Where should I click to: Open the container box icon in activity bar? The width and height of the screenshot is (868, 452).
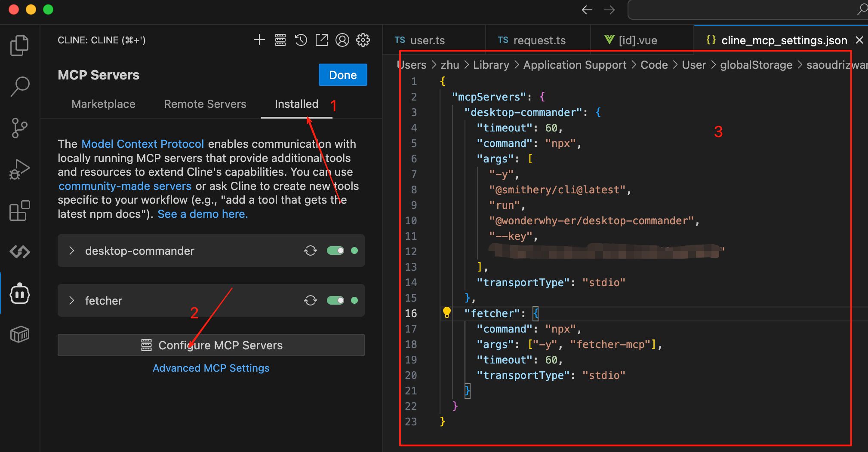click(x=19, y=334)
